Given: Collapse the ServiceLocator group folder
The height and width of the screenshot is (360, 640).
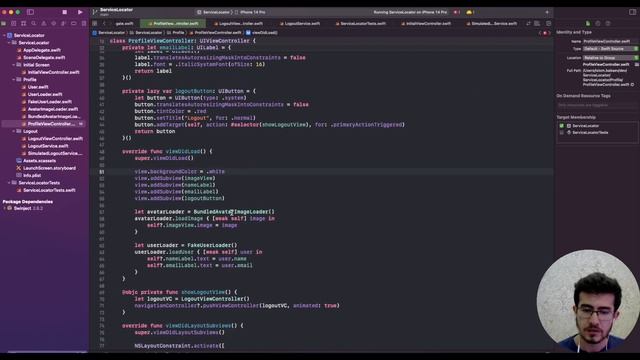Looking at the screenshot, I should 9,43.
